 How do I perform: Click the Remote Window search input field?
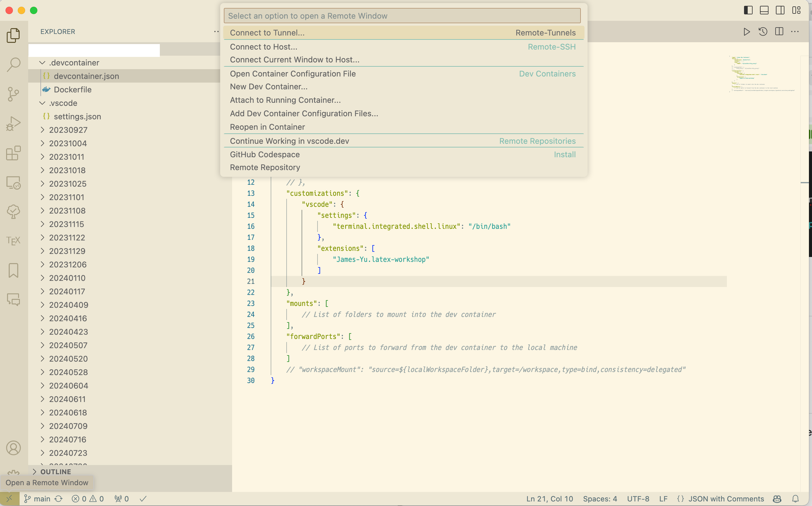[402, 16]
